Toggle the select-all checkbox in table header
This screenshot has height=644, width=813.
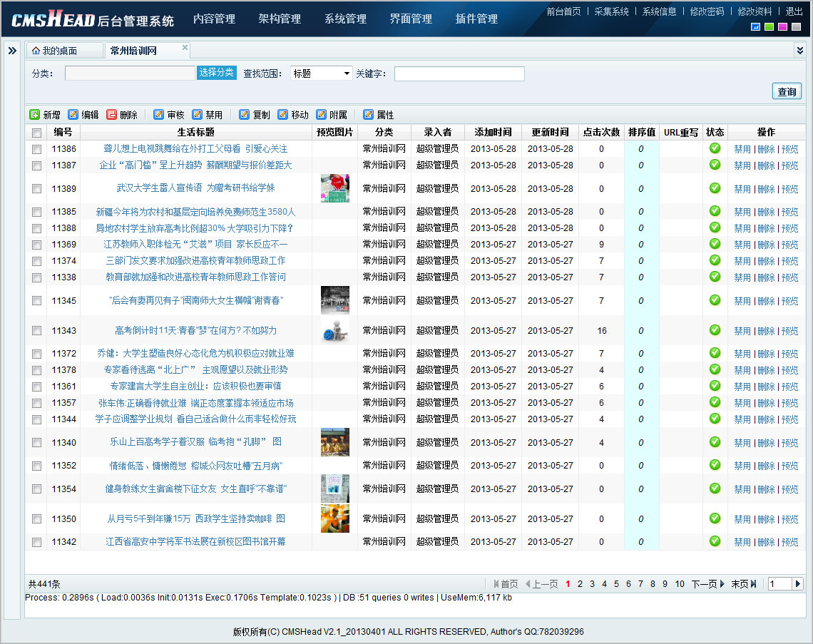[x=36, y=133]
